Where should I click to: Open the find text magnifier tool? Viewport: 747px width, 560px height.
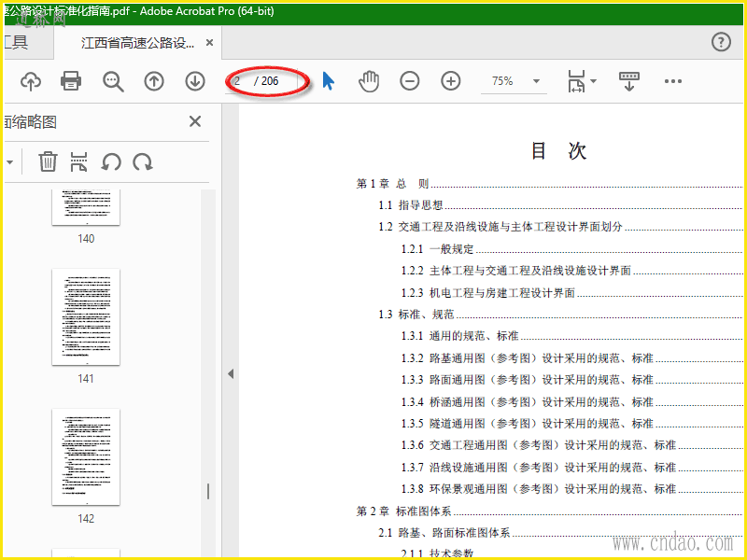(x=113, y=81)
